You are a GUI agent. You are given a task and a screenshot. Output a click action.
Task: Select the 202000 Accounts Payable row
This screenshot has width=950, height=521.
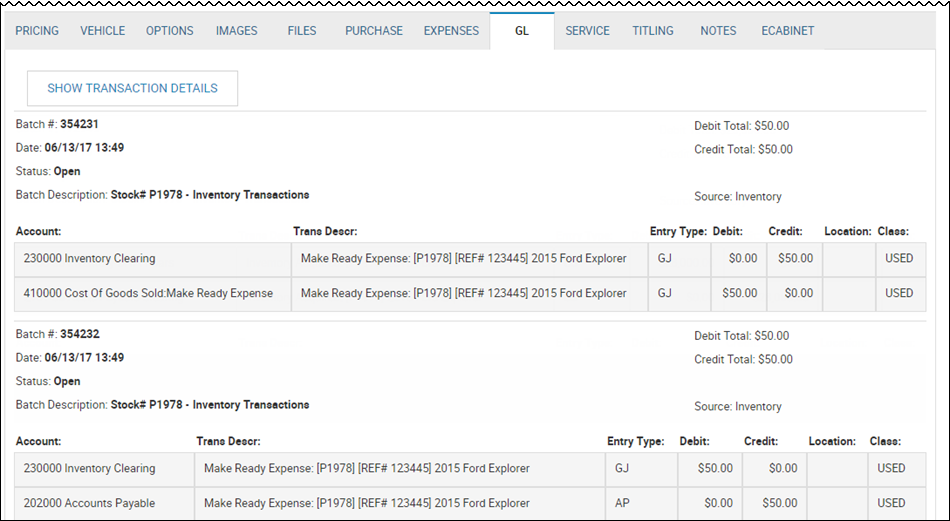(x=470, y=503)
